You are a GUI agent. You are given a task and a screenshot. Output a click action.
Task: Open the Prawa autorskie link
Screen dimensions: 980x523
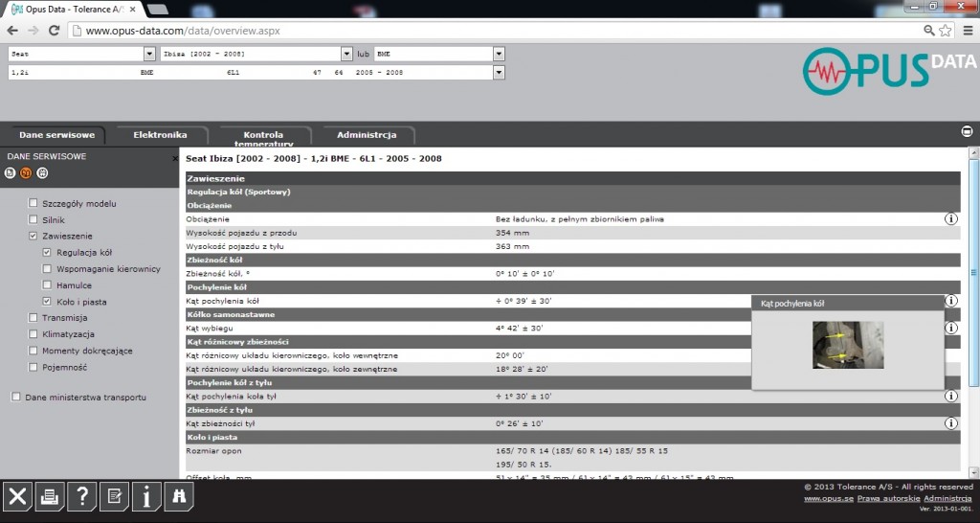tap(888, 499)
